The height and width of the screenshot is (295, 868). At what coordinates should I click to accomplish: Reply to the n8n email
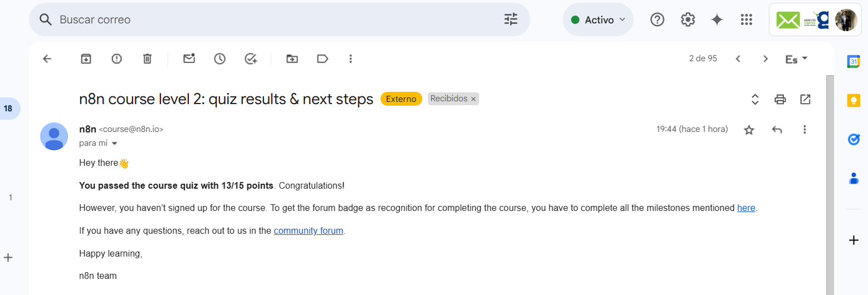point(777,130)
